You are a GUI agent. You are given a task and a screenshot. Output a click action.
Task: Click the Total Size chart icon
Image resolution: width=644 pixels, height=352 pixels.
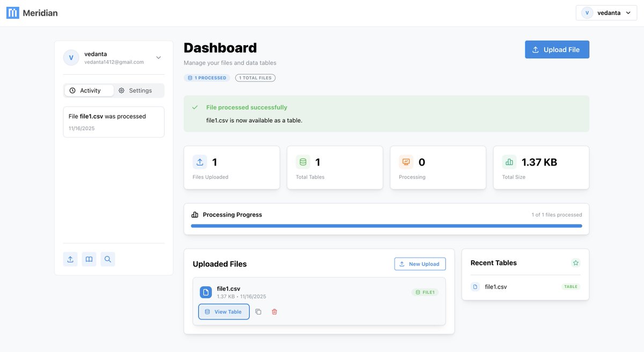pos(509,162)
